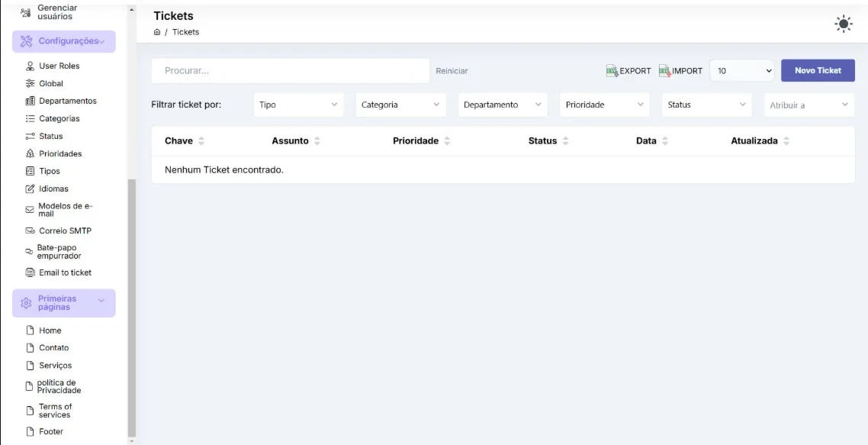Click the Novo Ticket button
Screen dimensions: 868x445
pyautogui.click(x=818, y=70)
